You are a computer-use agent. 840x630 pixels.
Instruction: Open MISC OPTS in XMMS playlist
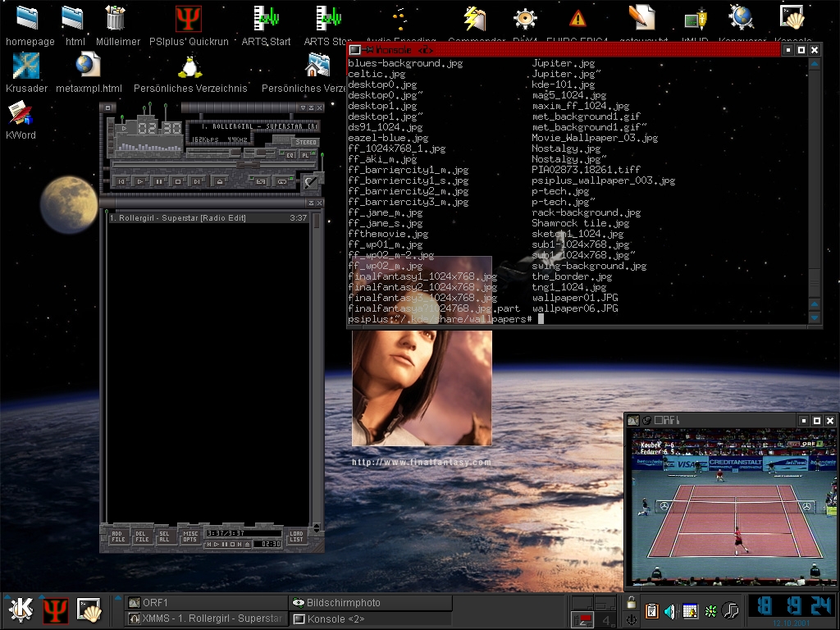click(x=190, y=536)
